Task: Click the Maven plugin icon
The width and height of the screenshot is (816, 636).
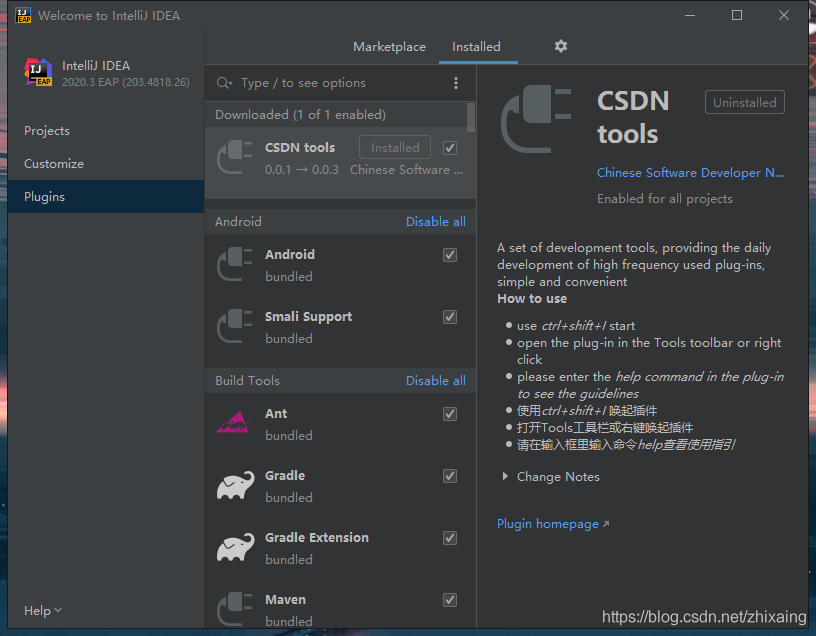Action: 235,608
